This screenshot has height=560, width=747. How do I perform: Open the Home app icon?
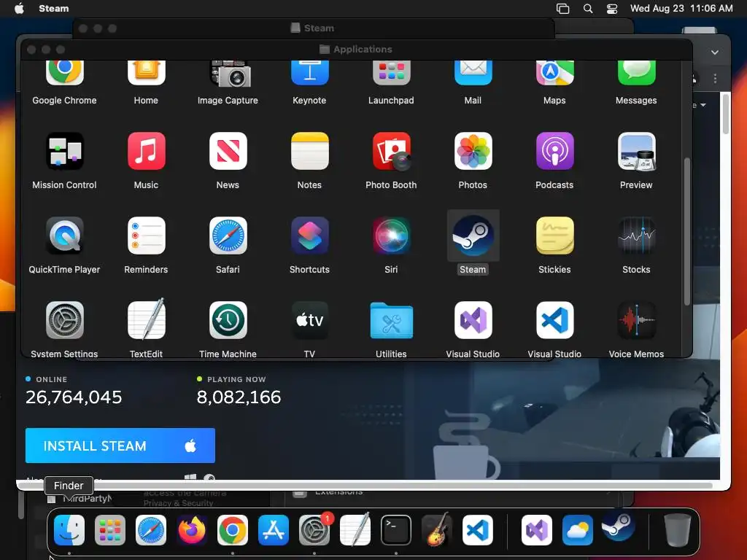pos(146,72)
